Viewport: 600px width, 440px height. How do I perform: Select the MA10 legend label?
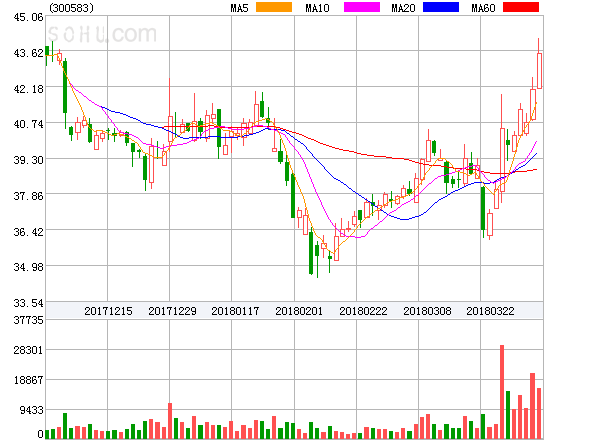(318, 8)
